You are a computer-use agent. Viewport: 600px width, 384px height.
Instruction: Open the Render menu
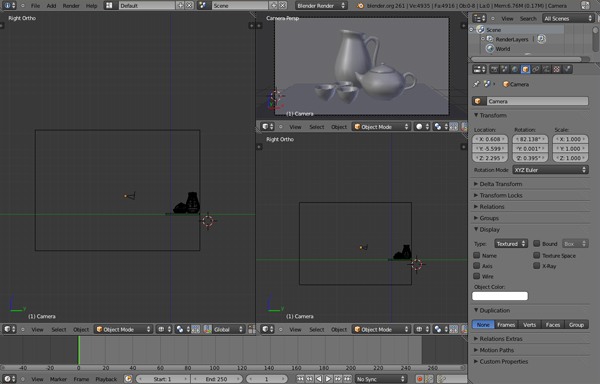(x=71, y=6)
